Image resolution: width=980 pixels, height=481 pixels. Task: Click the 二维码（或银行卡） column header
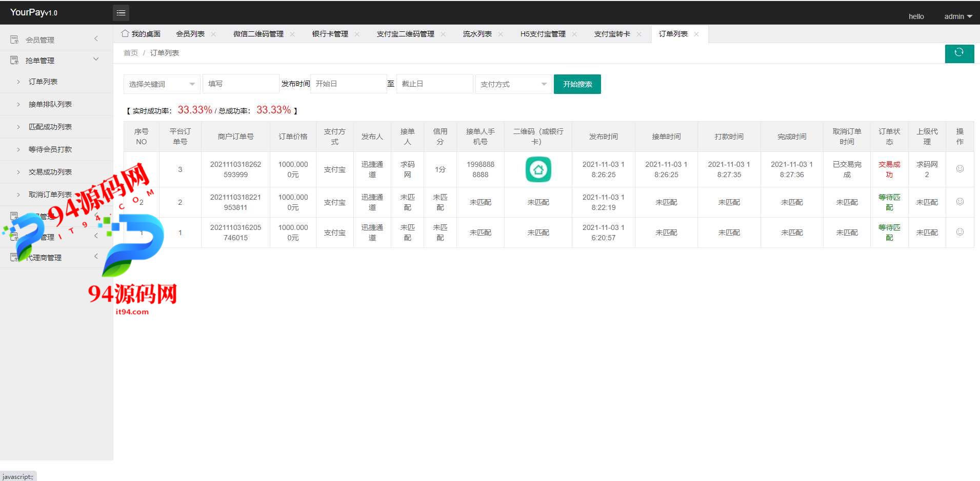pyautogui.click(x=538, y=137)
